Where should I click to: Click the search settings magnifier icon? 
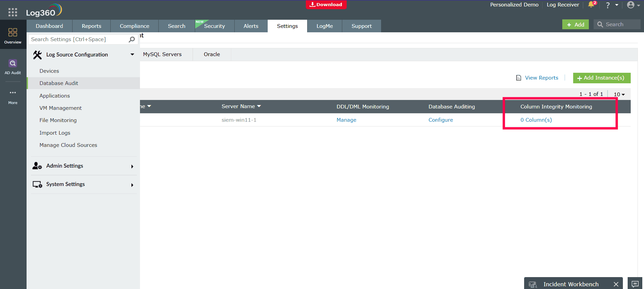[132, 39]
